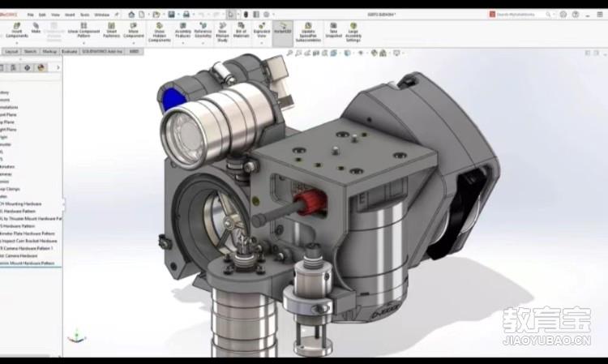Open Bill of Materials tool
Screen dimensions: 608x364
click(x=242, y=30)
